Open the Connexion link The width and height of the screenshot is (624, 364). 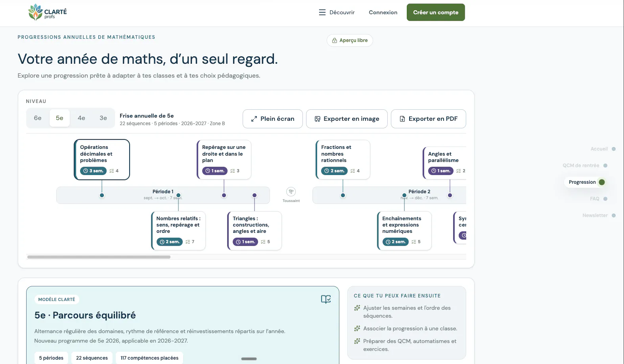tap(383, 12)
